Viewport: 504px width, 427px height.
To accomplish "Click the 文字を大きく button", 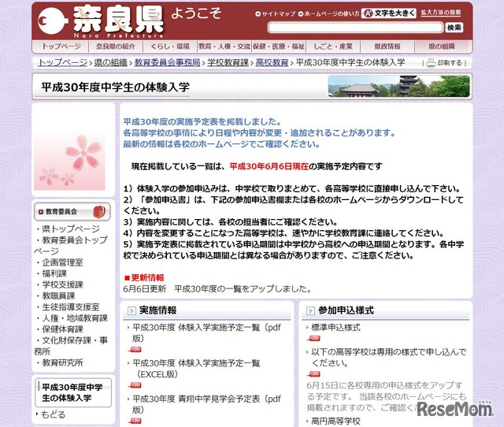I will [389, 13].
